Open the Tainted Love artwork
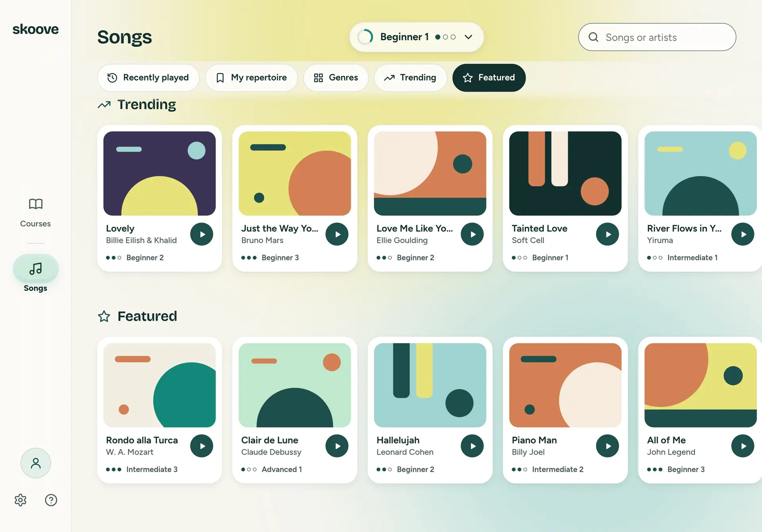762x532 pixels. coord(566,173)
